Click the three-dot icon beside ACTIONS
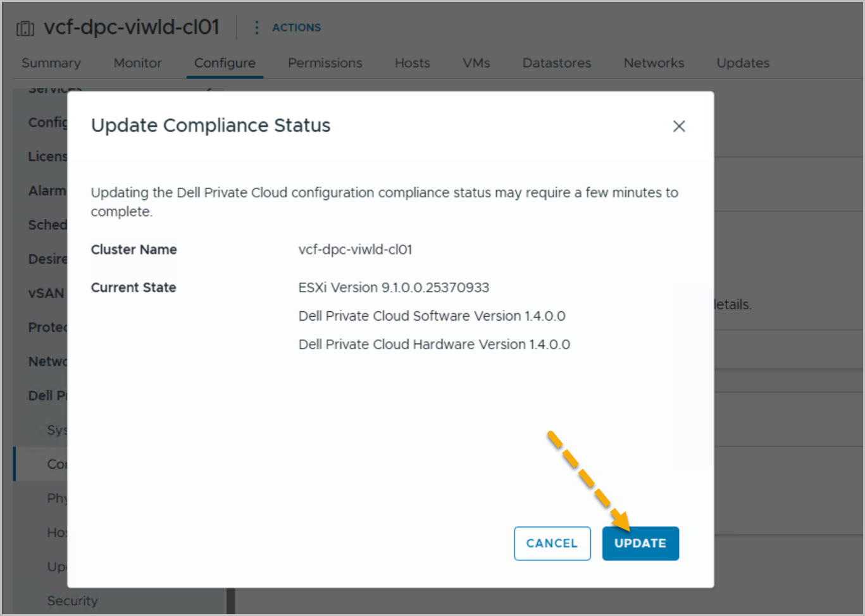This screenshot has height=616, width=865. (x=256, y=28)
